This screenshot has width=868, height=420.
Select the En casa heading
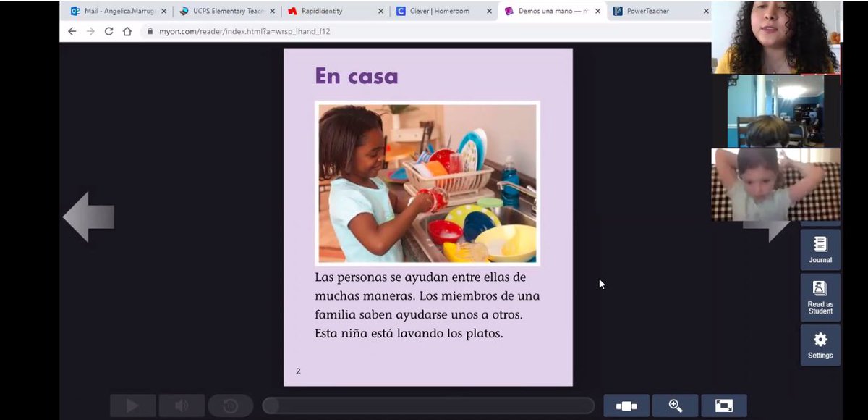coord(357,76)
